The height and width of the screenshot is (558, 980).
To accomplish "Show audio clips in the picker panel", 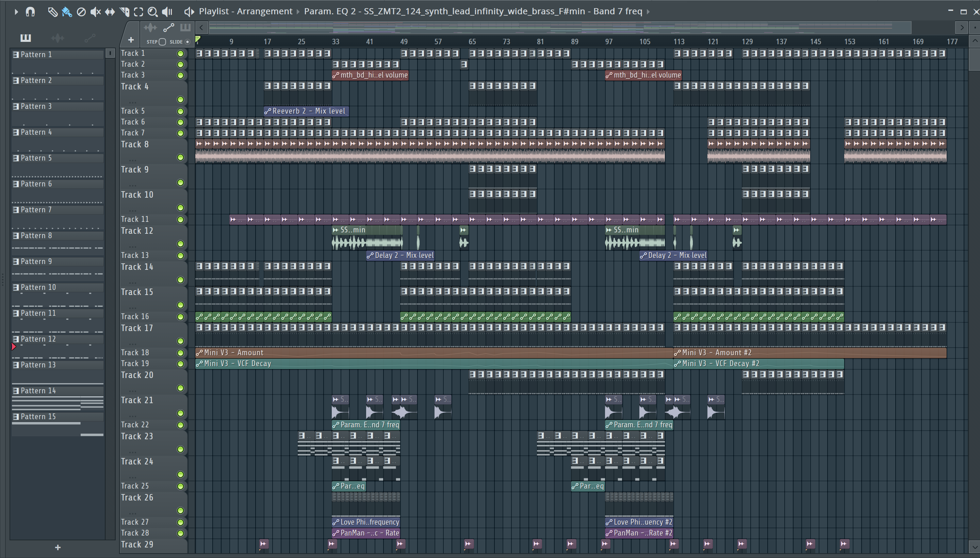I will click(x=58, y=37).
